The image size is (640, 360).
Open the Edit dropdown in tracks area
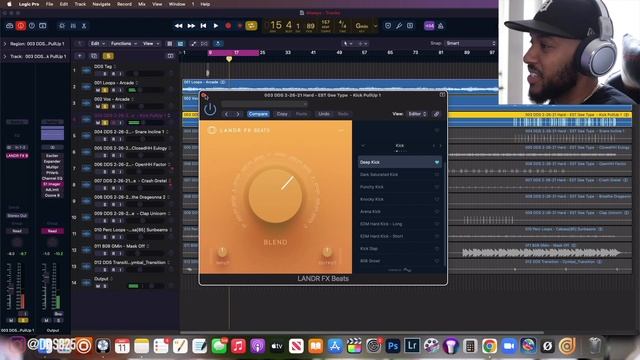98,43
